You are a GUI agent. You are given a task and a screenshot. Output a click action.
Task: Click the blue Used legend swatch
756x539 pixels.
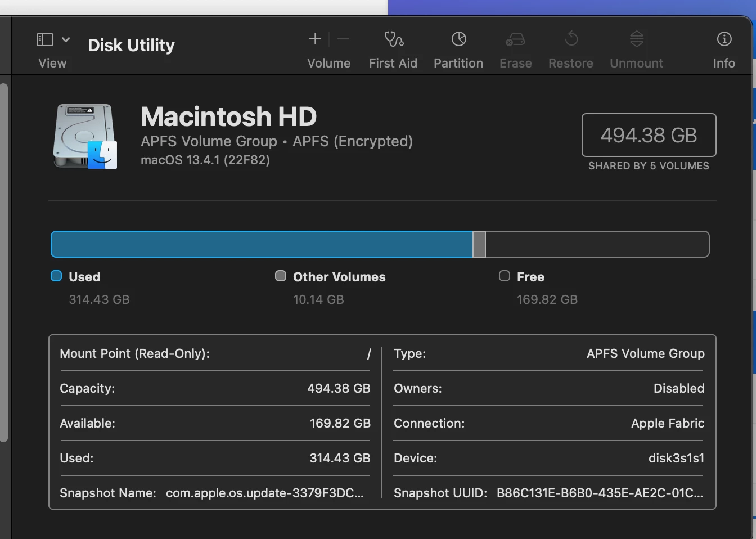56,276
